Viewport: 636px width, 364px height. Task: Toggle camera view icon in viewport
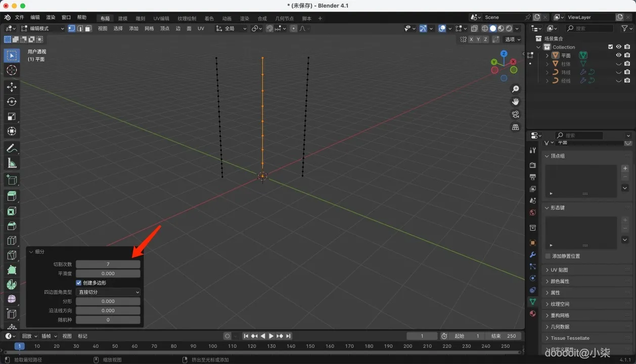[516, 114]
